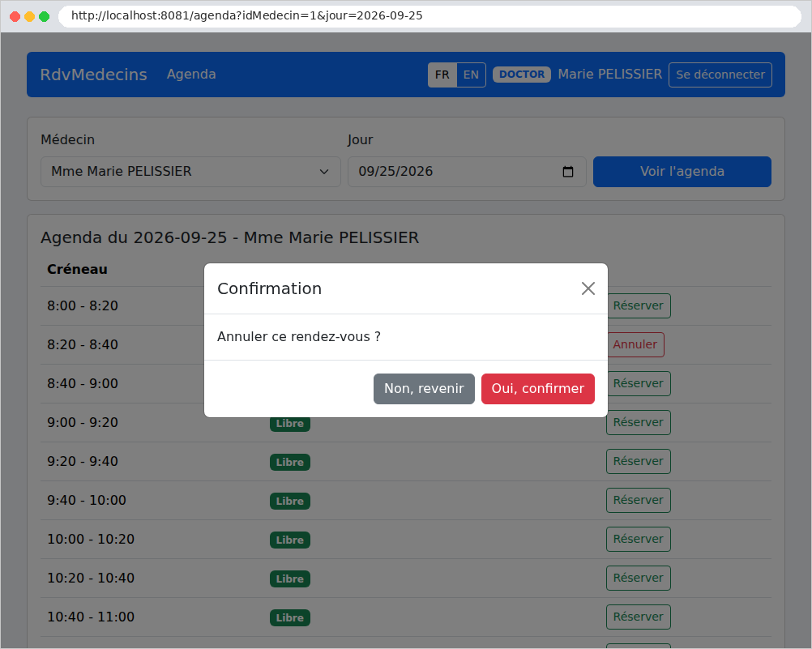Screen dimensions: 812x649
Task: Reserve the 9:40 - 10:00 slot
Action: pyautogui.click(x=638, y=500)
